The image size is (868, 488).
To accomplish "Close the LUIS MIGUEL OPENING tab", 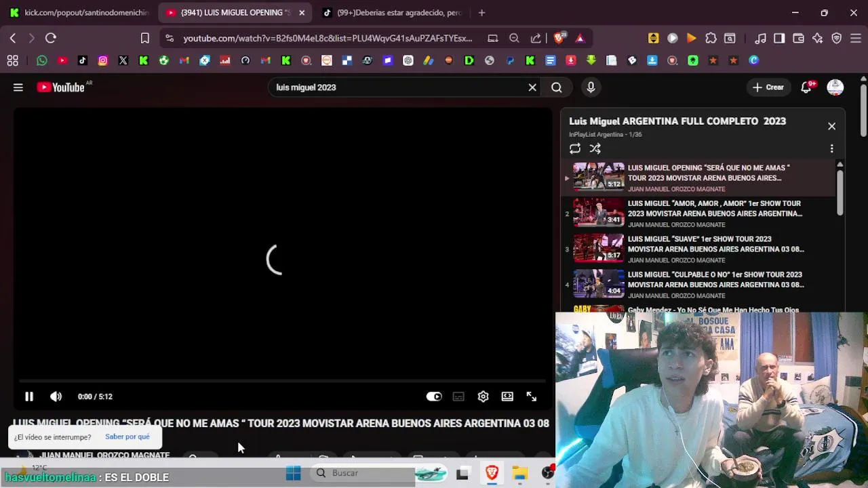I will [302, 13].
